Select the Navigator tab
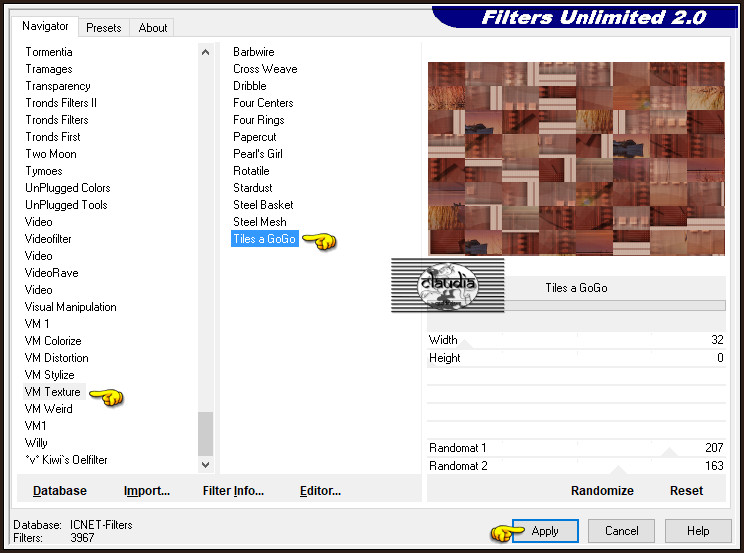744x553 pixels. pos(45,26)
